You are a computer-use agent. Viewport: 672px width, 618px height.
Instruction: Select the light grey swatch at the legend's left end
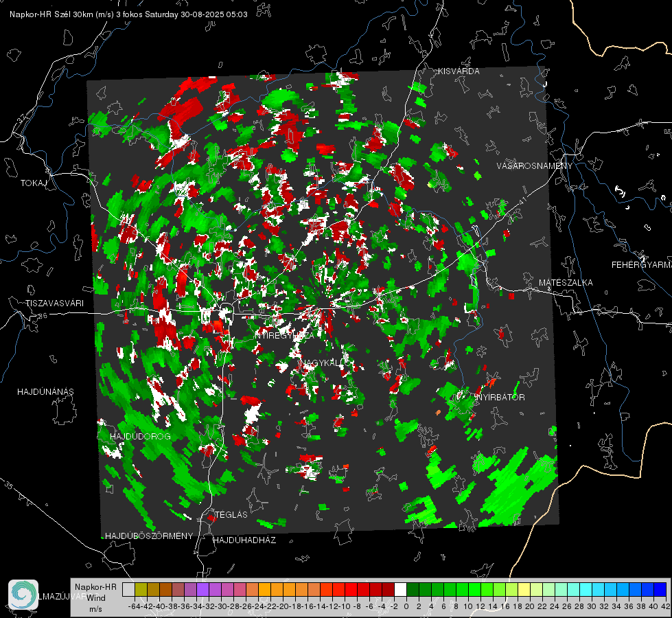(x=128, y=589)
